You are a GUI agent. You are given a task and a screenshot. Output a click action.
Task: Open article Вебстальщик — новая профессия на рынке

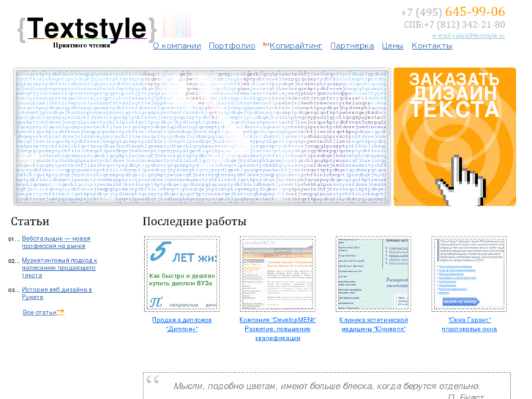tap(56, 242)
